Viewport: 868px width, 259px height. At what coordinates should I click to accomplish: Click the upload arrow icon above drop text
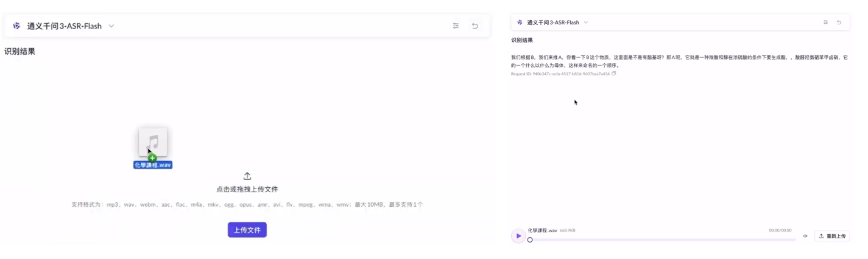click(247, 176)
